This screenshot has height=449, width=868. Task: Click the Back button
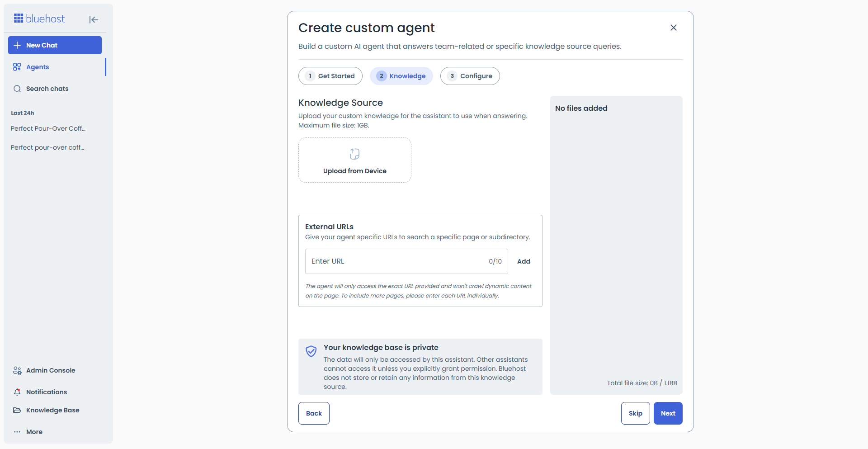314,413
